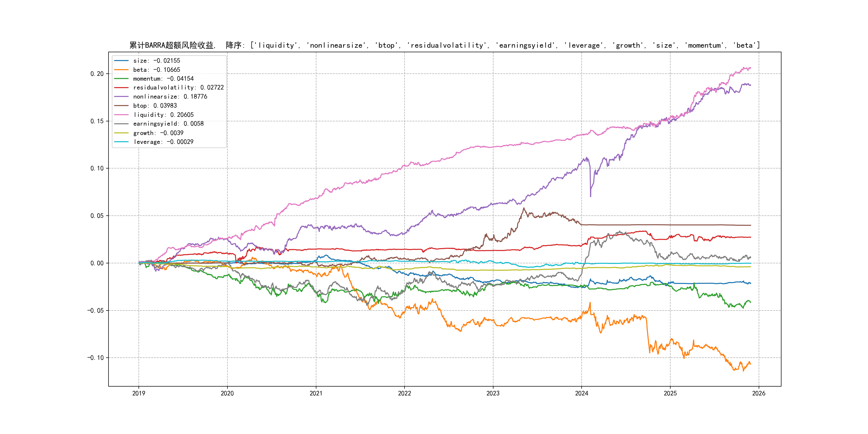Click the momentum green legend swatch
Image resolution: width=868 pixels, height=434 pixels.
[121, 78]
